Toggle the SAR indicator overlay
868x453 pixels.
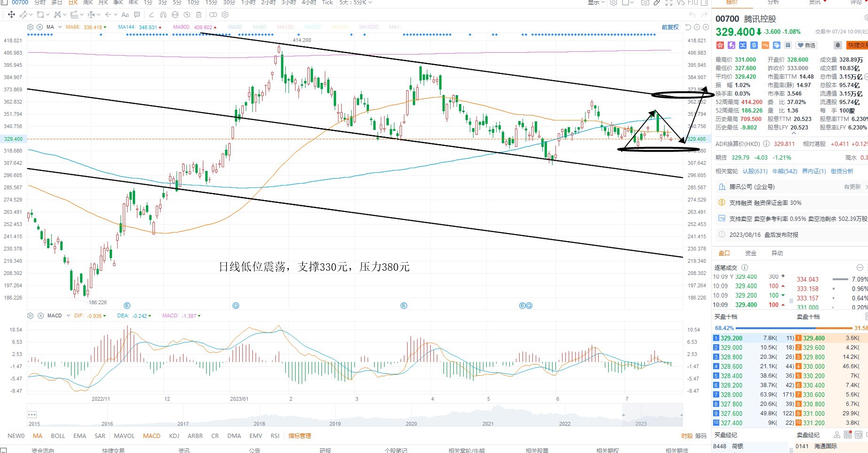pyautogui.click(x=100, y=436)
